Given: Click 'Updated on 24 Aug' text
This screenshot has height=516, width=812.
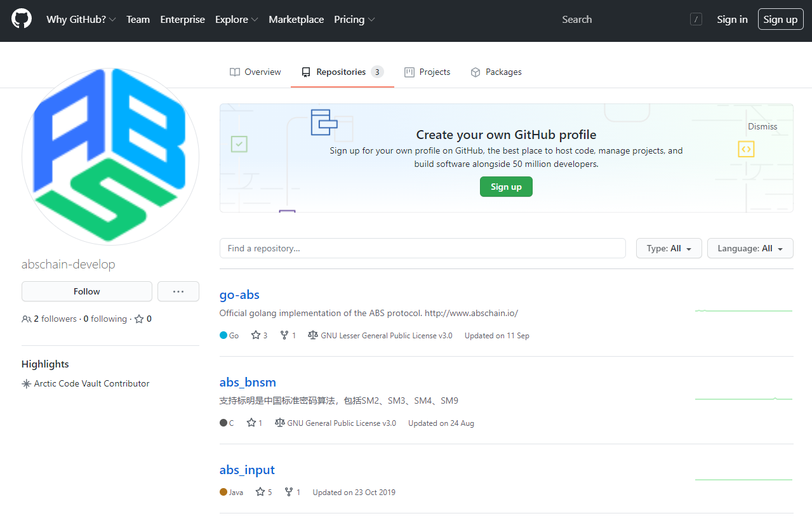Looking at the screenshot, I should point(441,423).
